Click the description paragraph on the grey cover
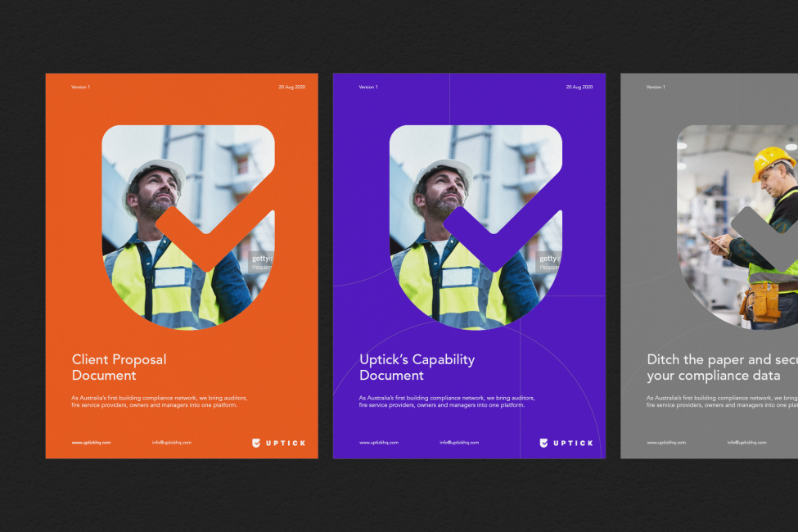 point(722,401)
